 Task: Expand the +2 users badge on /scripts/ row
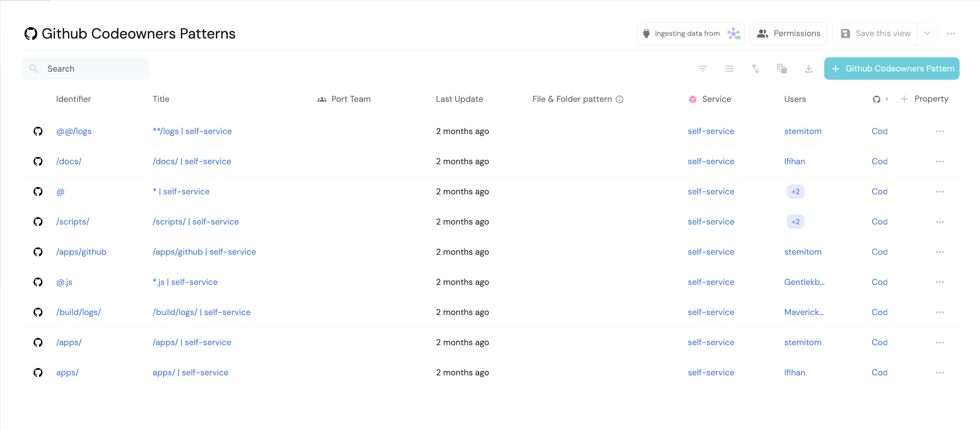(x=795, y=222)
